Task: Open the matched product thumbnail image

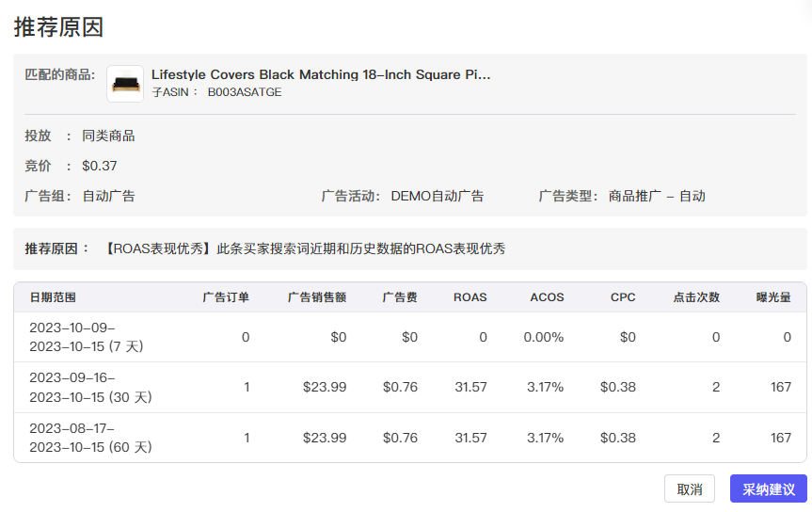Action: 125,84
